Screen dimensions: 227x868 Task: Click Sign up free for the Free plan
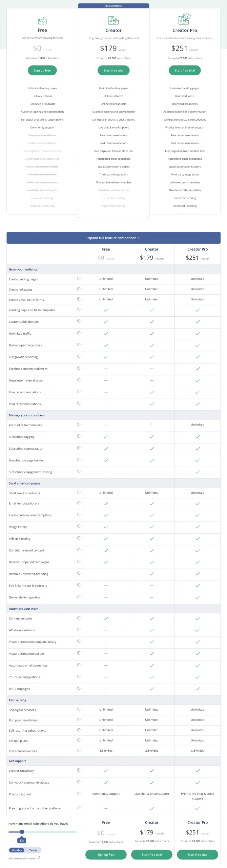42,70
